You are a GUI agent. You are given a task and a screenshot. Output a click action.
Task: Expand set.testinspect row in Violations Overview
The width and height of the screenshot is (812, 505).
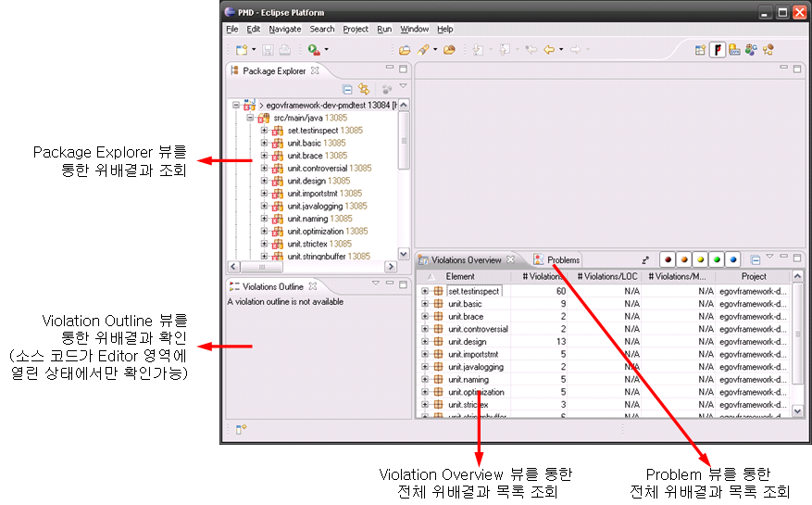425,291
